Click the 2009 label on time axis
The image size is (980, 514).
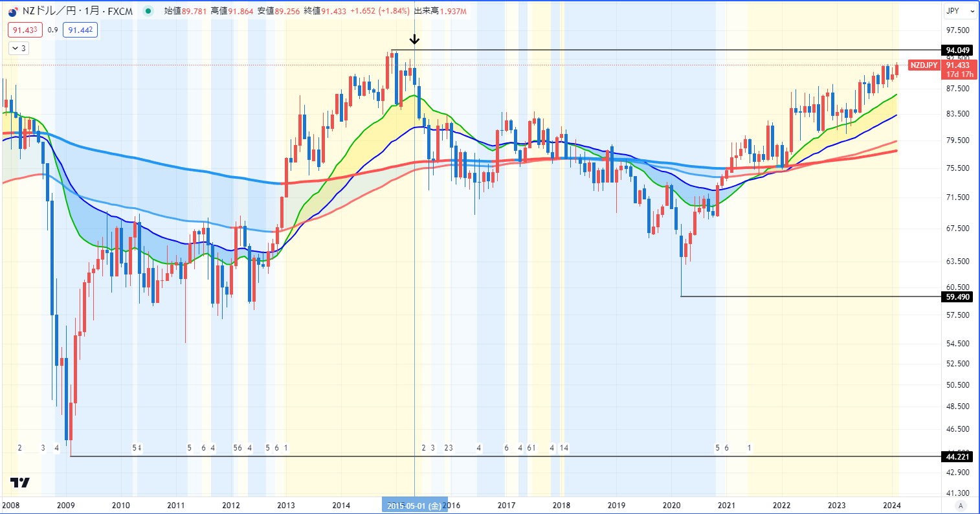66,506
